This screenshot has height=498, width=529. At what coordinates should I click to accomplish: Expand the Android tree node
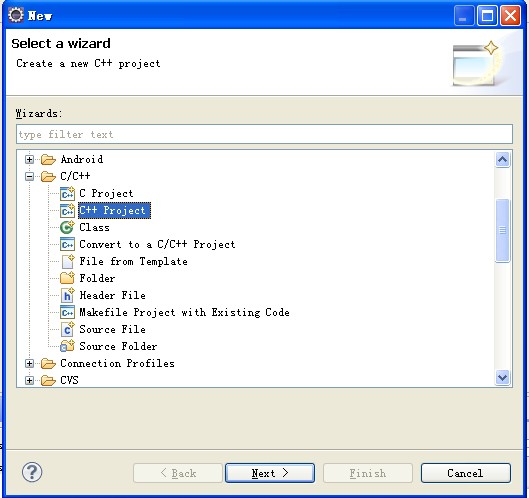(x=29, y=160)
